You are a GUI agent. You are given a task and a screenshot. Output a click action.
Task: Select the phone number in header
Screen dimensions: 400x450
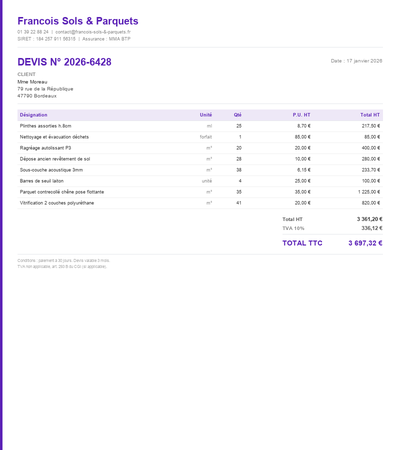pos(33,32)
